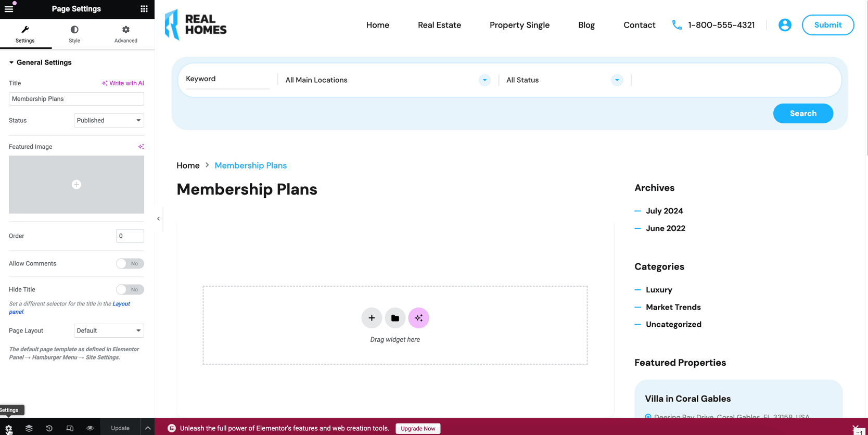Open the Blog menu item

[x=586, y=25]
